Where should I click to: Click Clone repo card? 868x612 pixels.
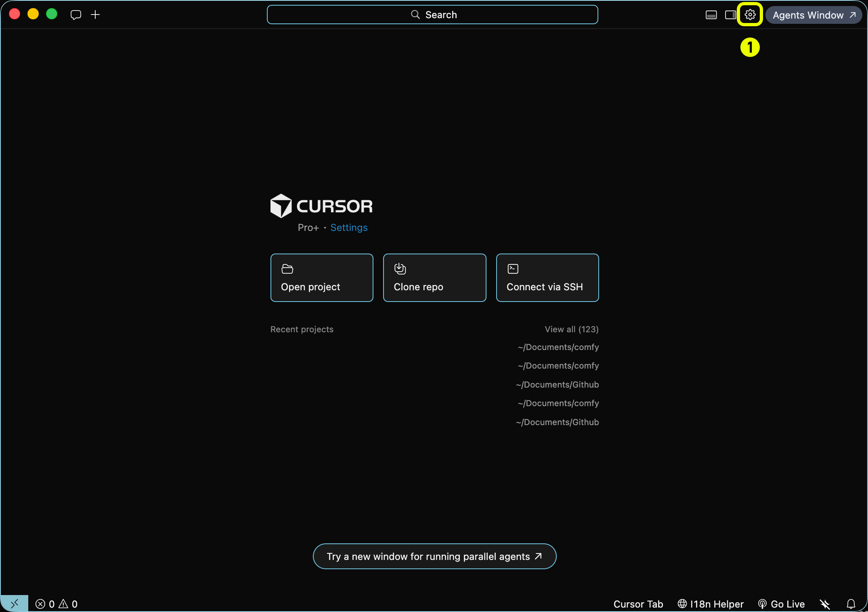point(434,278)
